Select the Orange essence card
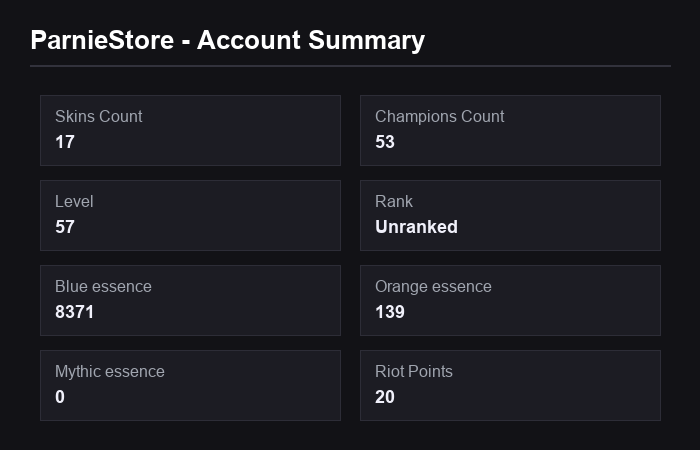Screen dimensions: 700x450 point(510,300)
